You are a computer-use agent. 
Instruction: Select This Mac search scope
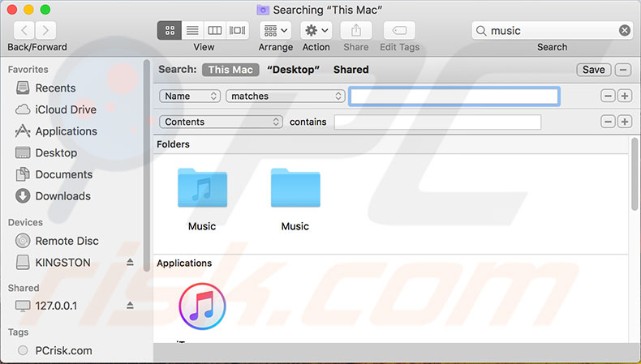pyautogui.click(x=230, y=70)
